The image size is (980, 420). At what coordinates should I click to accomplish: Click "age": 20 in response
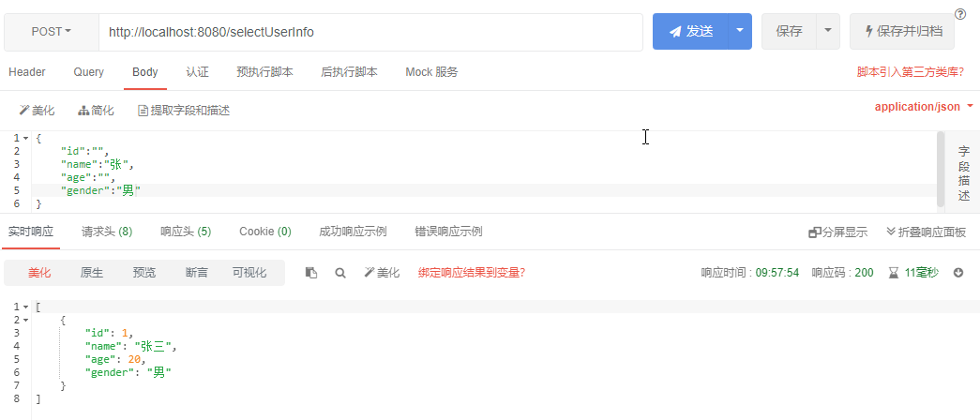pyautogui.click(x=115, y=359)
